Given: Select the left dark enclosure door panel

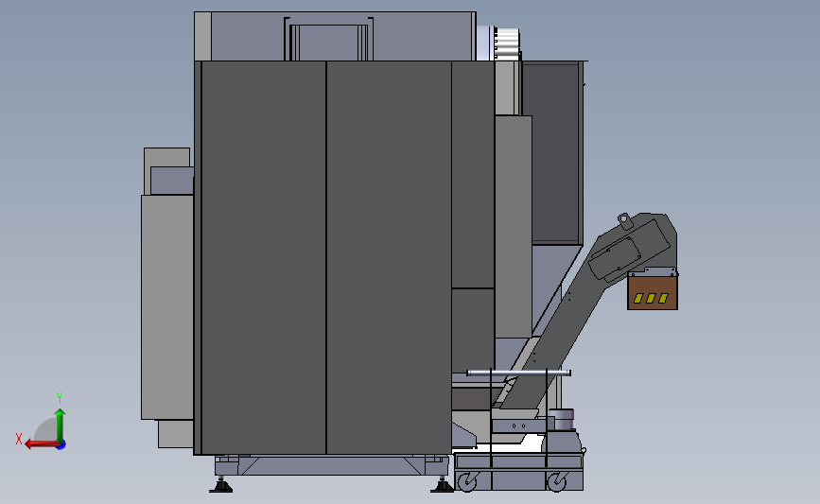Looking at the screenshot, I should click(x=264, y=257).
